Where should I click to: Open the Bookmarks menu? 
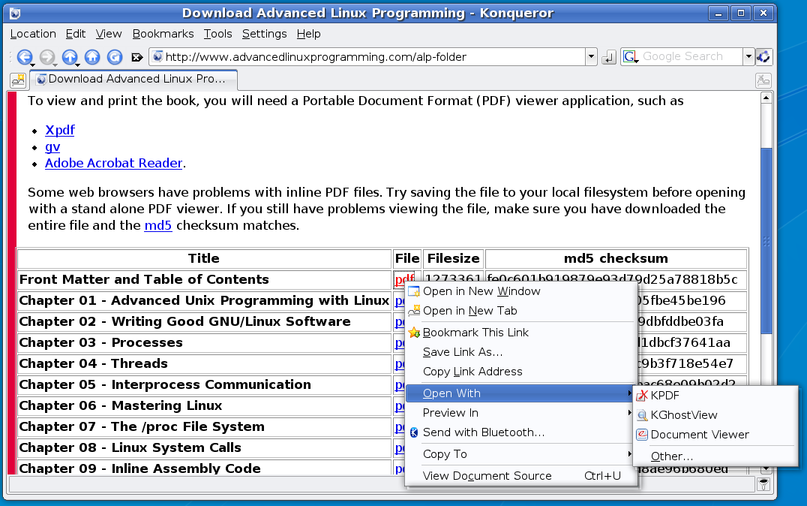[163, 34]
